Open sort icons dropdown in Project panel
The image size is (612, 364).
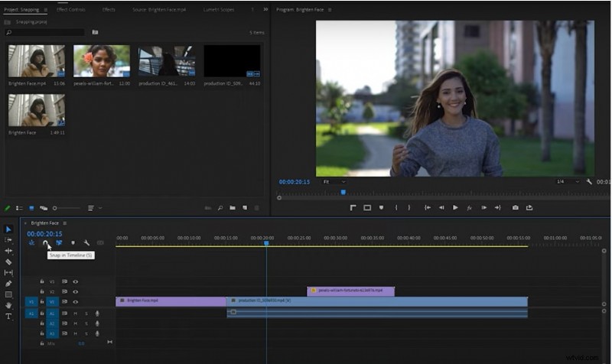(x=94, y=208)
